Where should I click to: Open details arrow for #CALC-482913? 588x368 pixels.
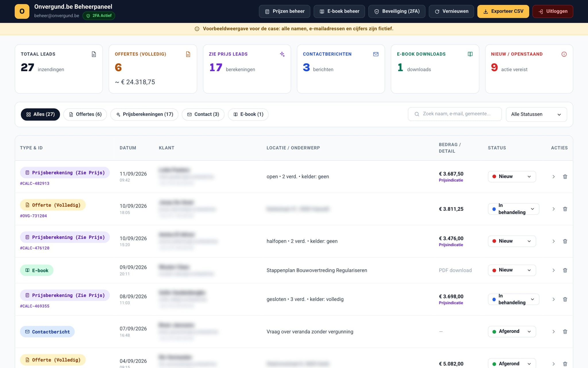pos(554,177)
